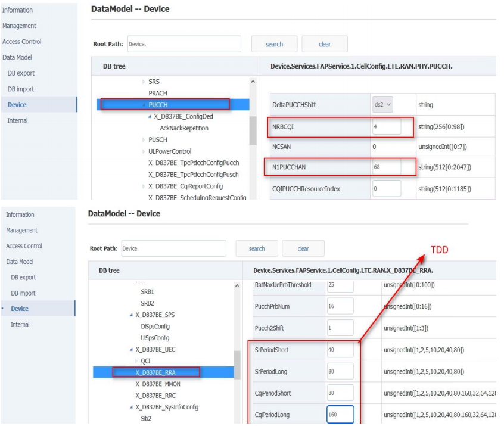Click the clear button in top panel
The width and height of the screenshot is (504, 426).
(x=325, y=44)
